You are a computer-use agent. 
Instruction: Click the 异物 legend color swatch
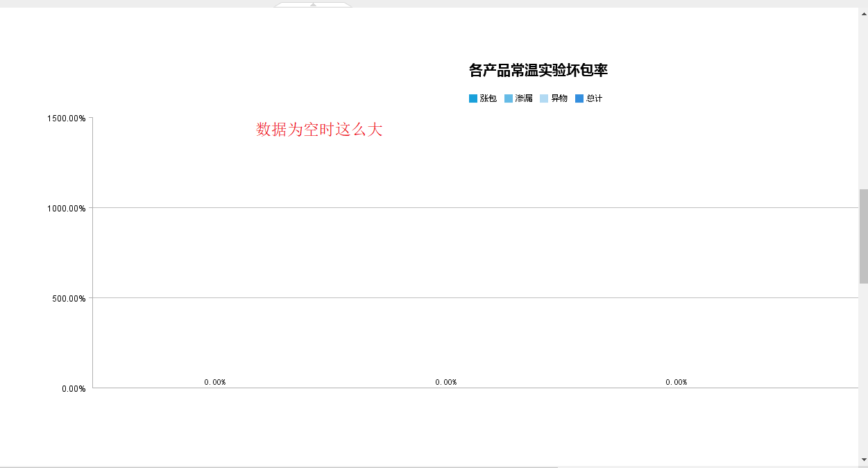[544, 98]
